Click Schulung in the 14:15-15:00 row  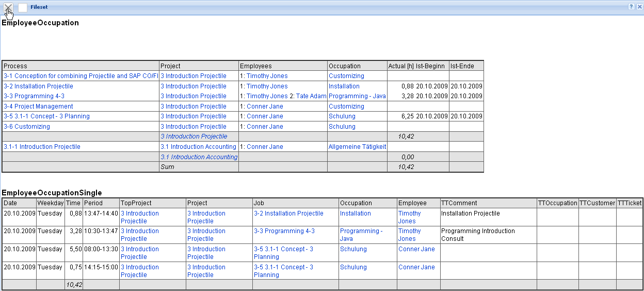[353, 267]
